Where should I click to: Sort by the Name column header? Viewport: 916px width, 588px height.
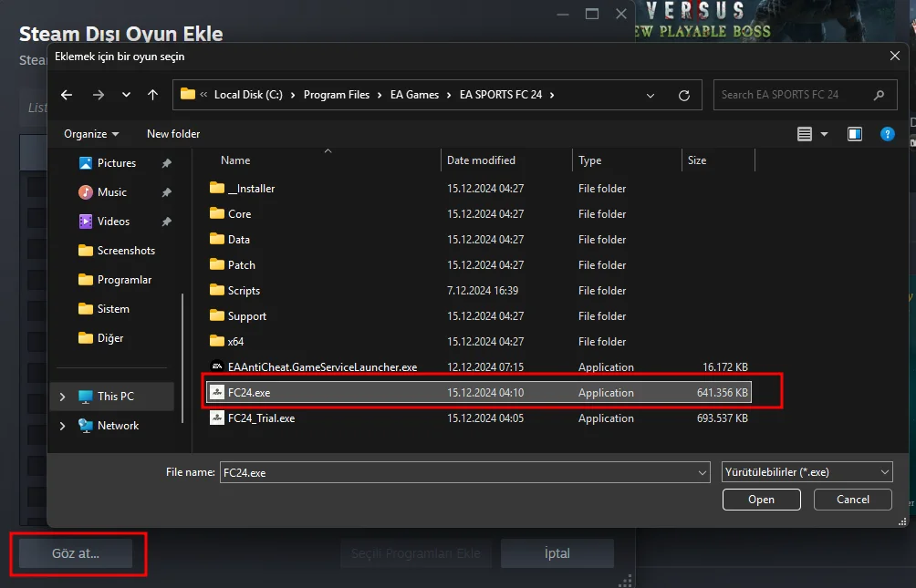coord(235,160)
